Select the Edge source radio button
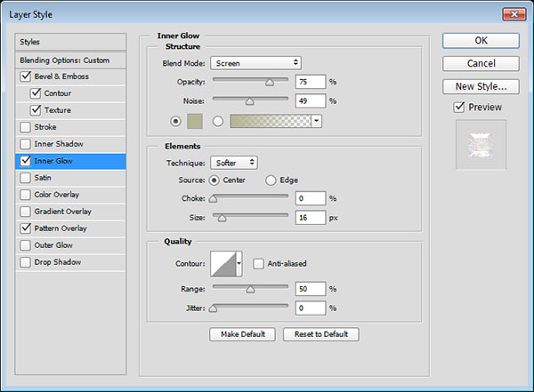The image size is (534, 392). coord(271,180)
